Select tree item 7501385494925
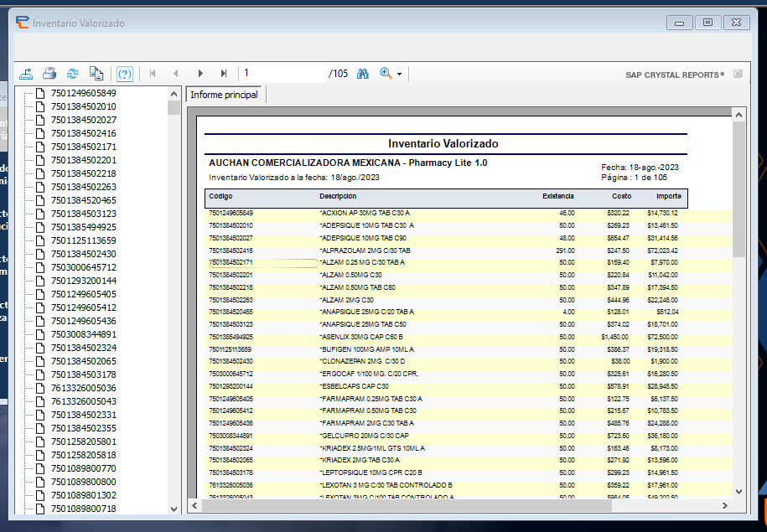This screenshot has width=767, height=532. coord(84,227)
